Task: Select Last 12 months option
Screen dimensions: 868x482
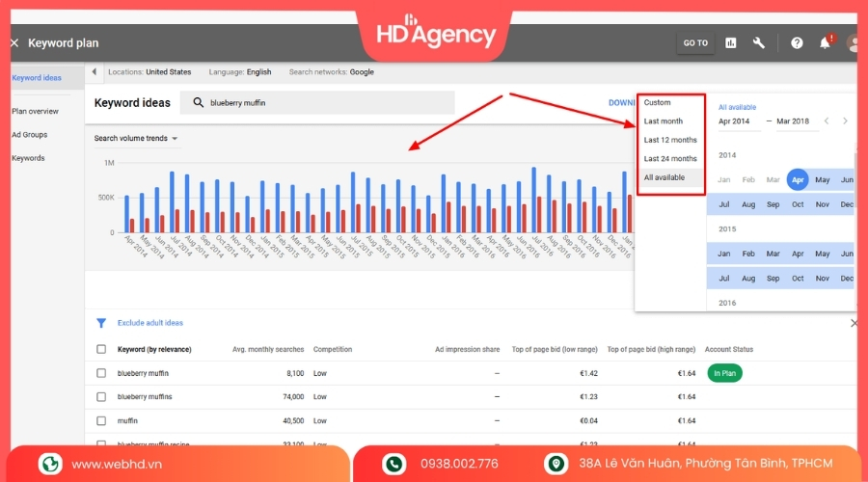Action: coord(671,140)
